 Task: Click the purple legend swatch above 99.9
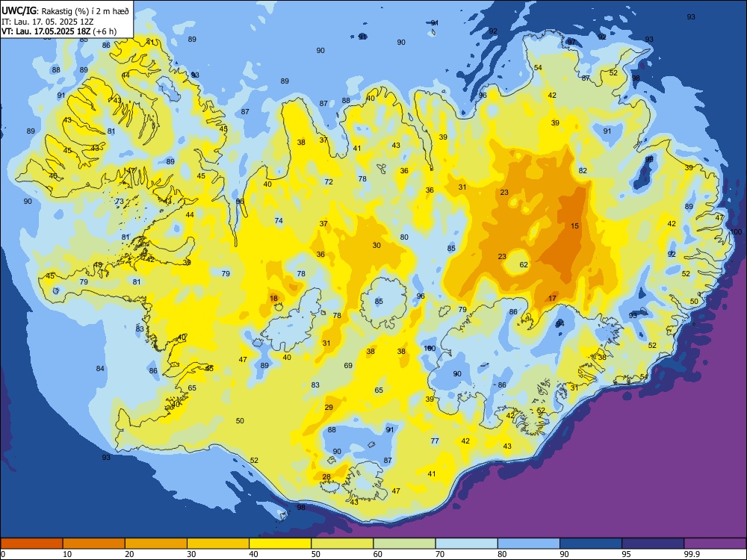tap(715, 544)
